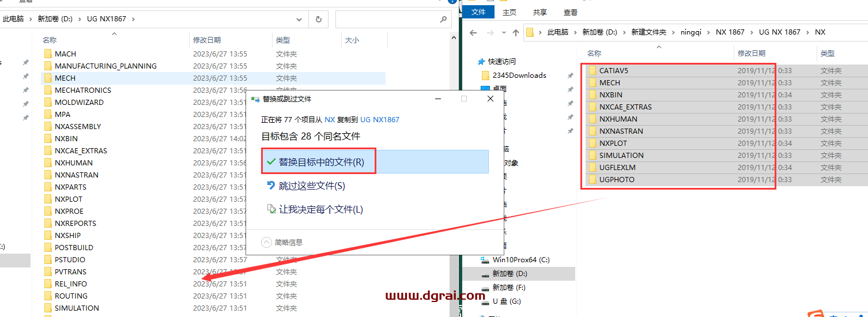
Task: Click the forward arrow in right Explorer window
Action: click(490, 33)
